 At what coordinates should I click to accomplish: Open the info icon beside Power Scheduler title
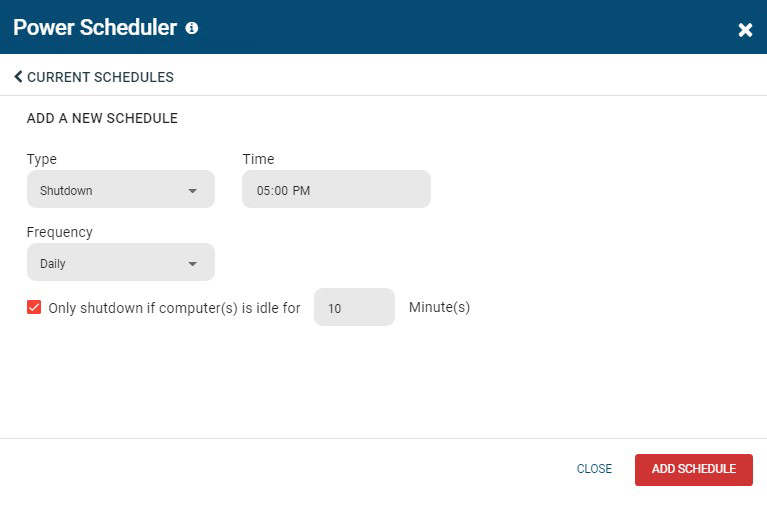pos(192,28)
